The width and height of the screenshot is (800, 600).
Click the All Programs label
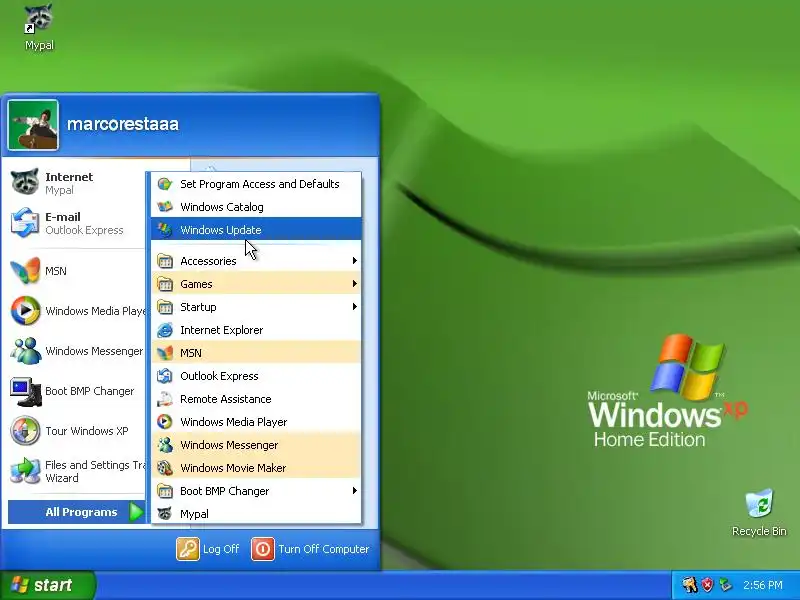(x=81, y=512)
